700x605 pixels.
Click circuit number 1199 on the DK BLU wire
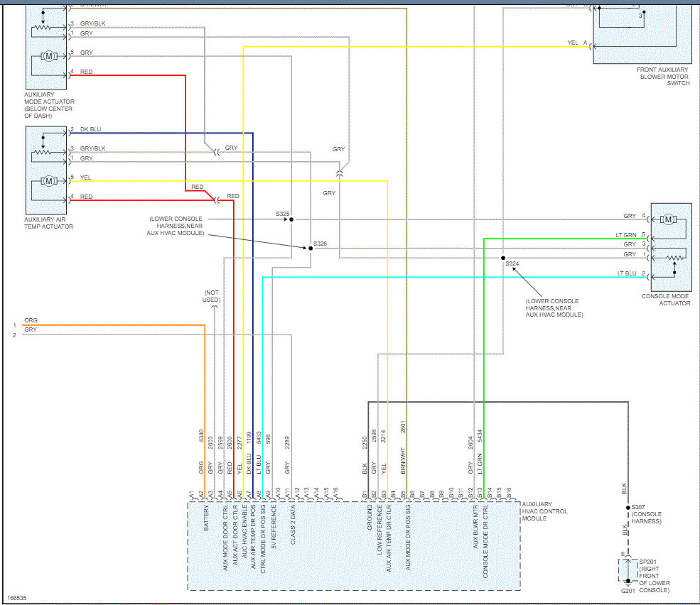[249, 437]
